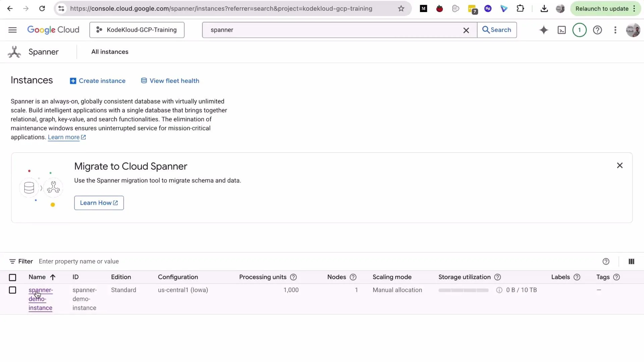Click the Scaling mode column header
644x362 pixels.
click(x=392, y=277)
